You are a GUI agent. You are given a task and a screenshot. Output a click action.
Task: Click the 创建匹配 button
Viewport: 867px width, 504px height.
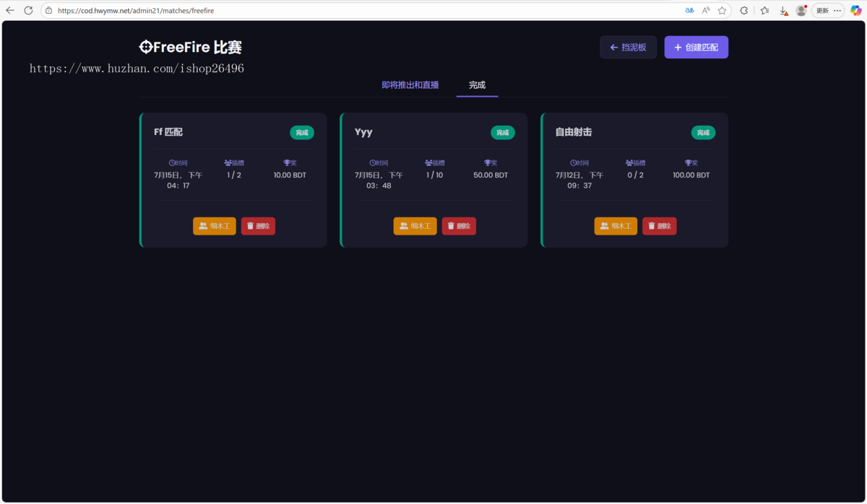click(696, 46)
